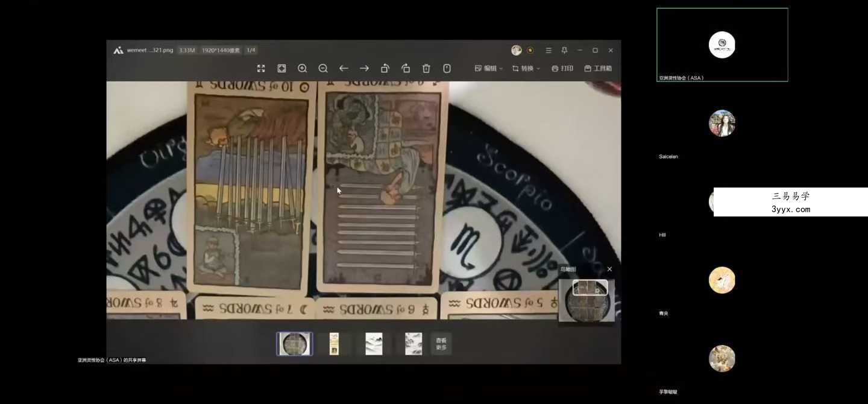This screenshot has width=868, height=404.
Task: Pin the viewer window on top
Action: point(564,50)
